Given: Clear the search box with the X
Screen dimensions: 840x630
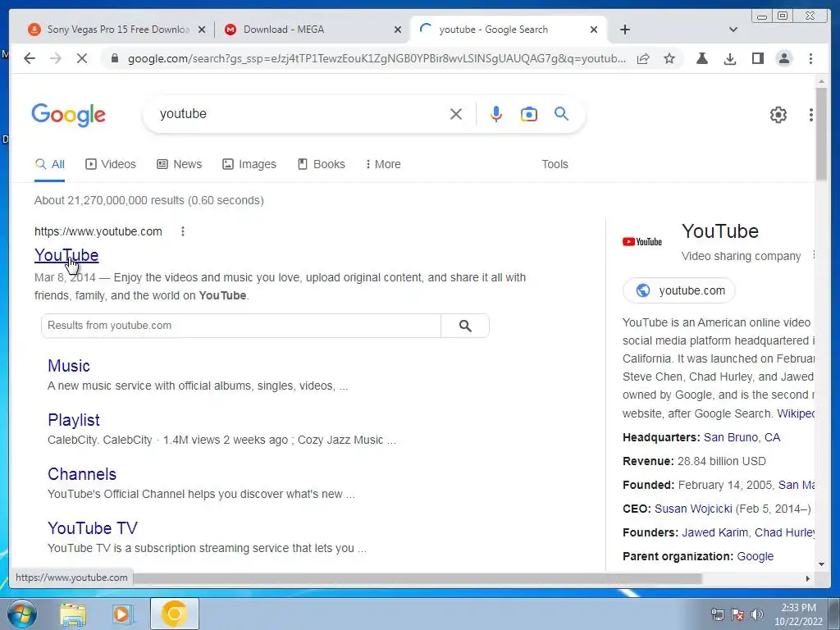Looking at the screenshot, I should click(x=456, y=114).
